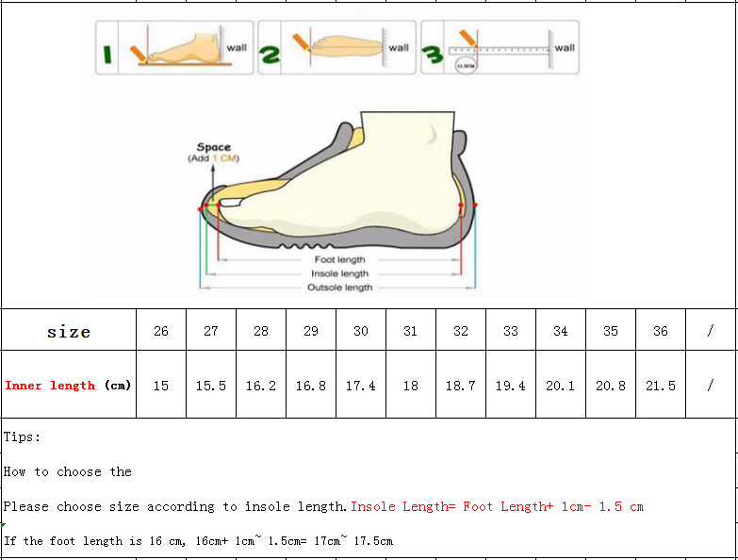Screen dimensions: 738x560
Task: Click the 'Foot length' dimension label
Action: (339, 259)
